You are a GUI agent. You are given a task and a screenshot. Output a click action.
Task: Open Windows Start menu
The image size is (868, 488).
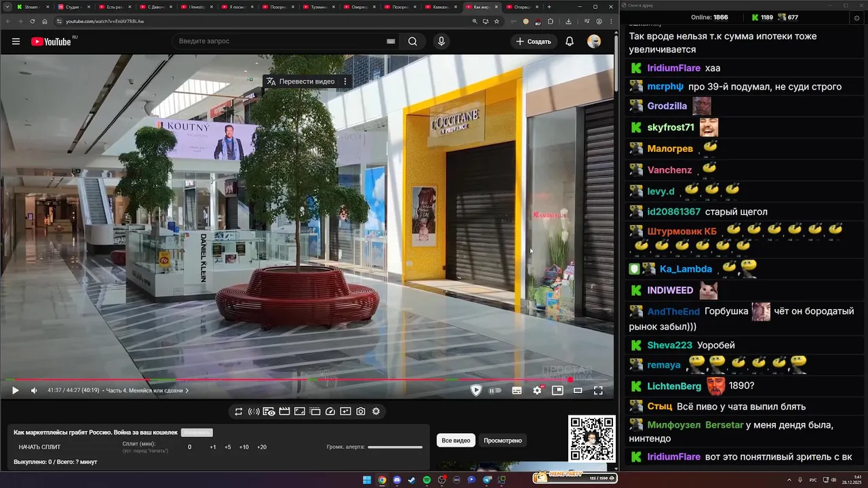[x=367, y=480]
